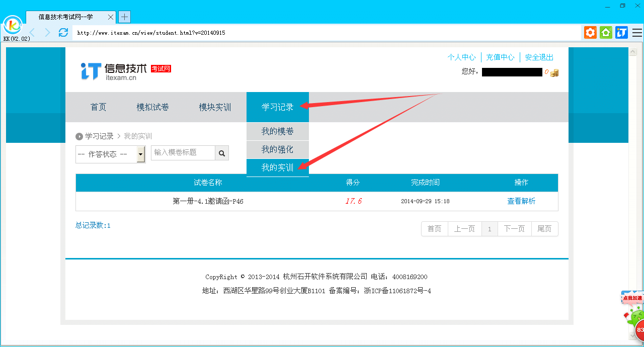Select 我的实训 from the submenu
This screenshot has height=347, width=644.
pyautogui.click(x=277, y=167)
